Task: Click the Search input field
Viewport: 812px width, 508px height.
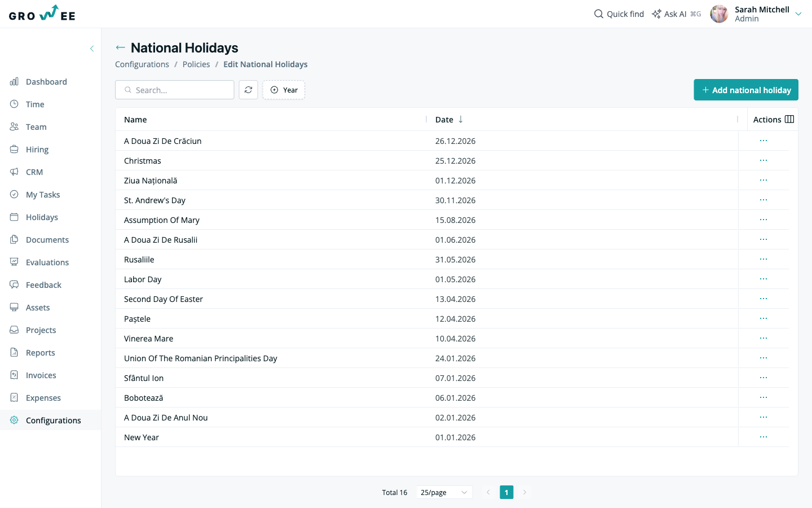Action: pyautogui.click(x=175, y=90)
